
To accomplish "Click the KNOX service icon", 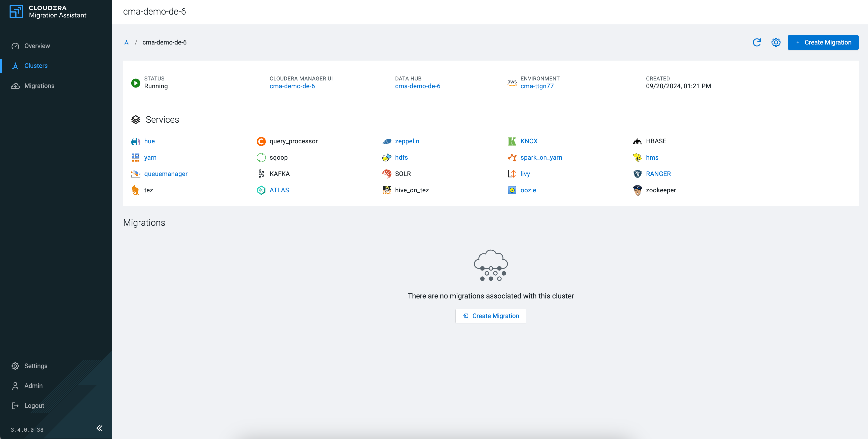I will [x=512, y=141].
